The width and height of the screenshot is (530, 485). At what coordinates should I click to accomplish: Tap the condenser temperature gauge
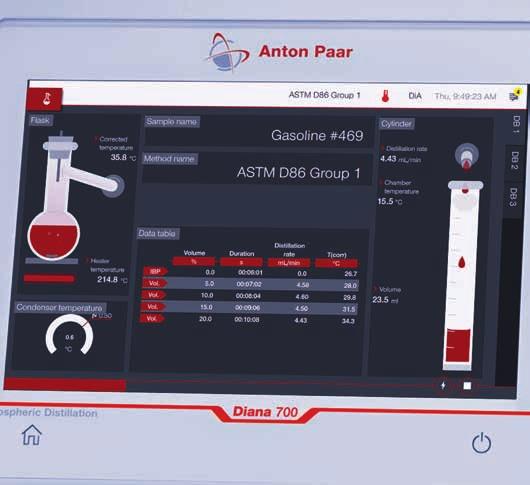[x=69, y=335]
